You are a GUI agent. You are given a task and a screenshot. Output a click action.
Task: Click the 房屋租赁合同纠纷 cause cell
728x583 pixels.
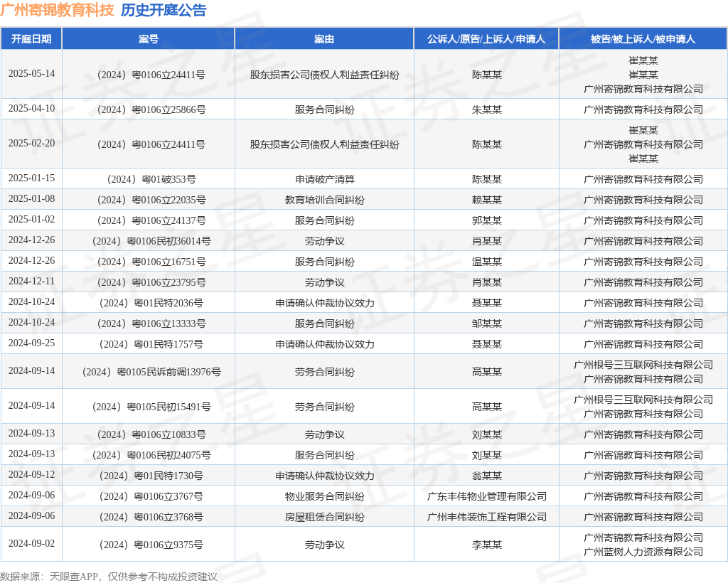pos(324,517)
